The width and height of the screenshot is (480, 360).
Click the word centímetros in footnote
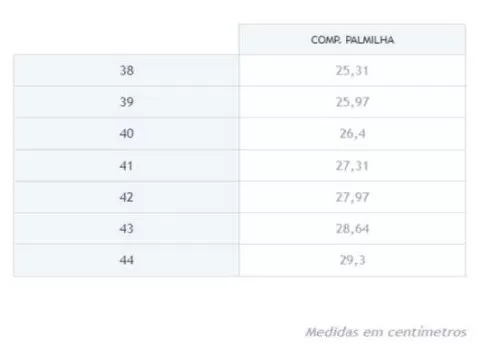coord(427,332)
